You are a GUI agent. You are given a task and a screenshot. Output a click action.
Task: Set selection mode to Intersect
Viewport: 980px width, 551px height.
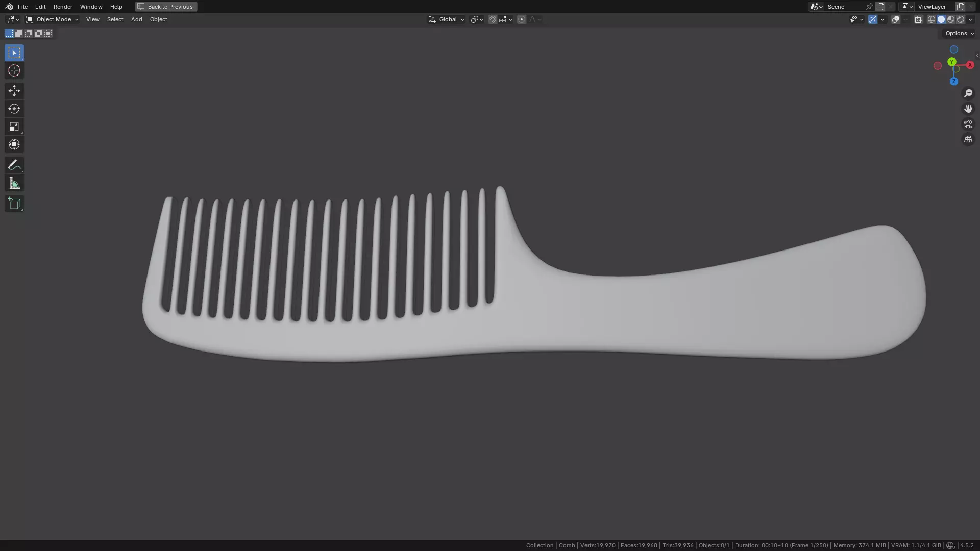pos(48,33)
